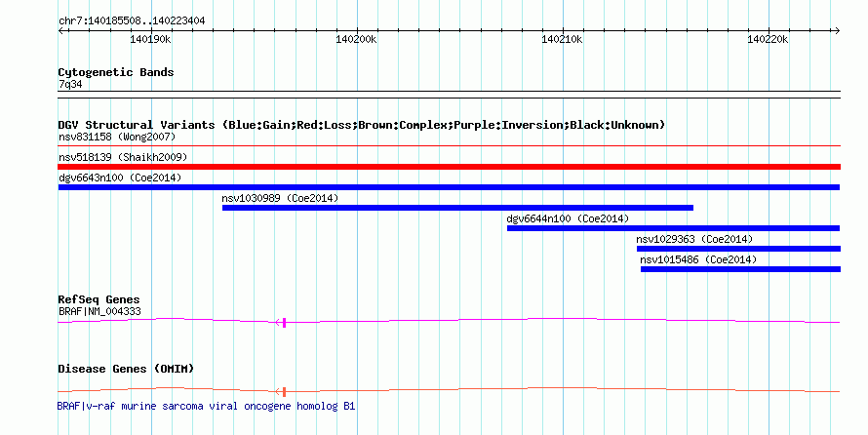
Task: Click the right arrow of the ruler
Action: coord(838,30)
